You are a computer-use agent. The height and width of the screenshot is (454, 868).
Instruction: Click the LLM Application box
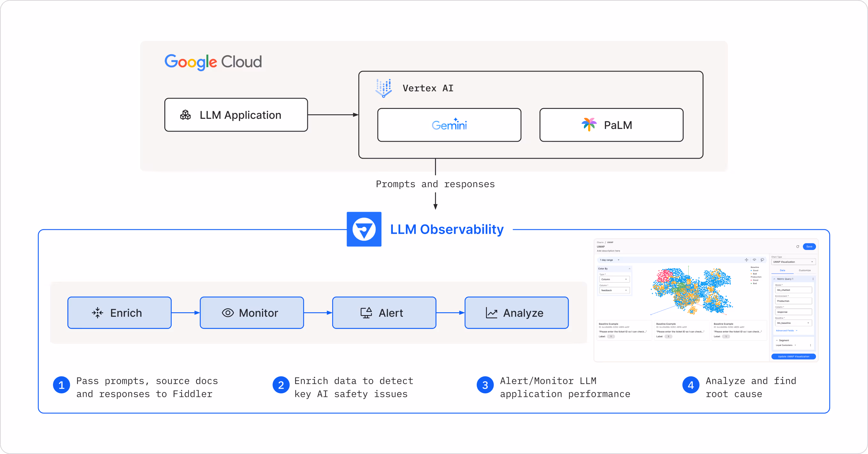(236, 115)
